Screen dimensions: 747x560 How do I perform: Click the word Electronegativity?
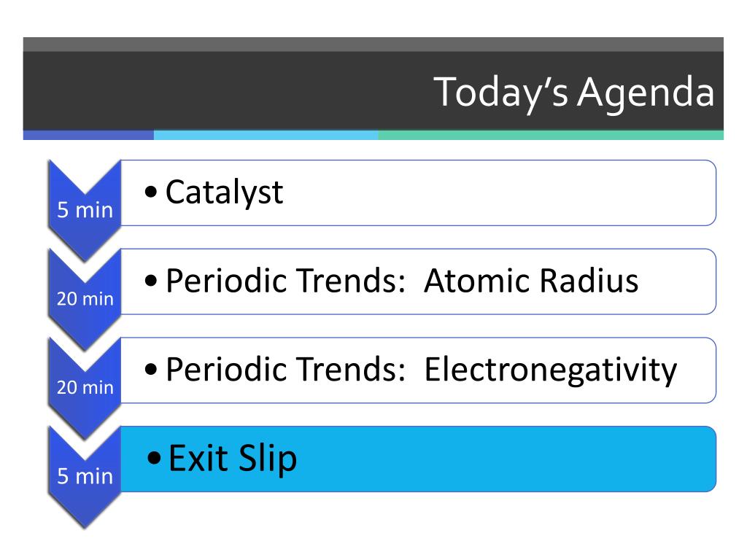(x=550, y=370)
